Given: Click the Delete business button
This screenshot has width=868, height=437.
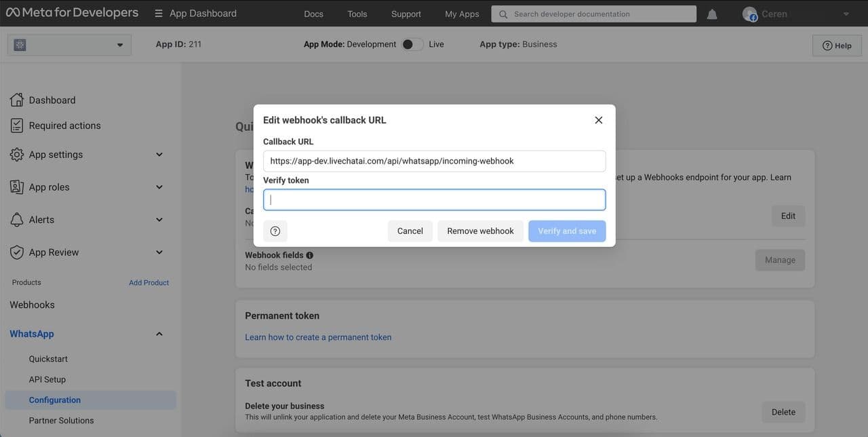Looking at the screenshot, I should pyautogui.click(x=783, y=412).
